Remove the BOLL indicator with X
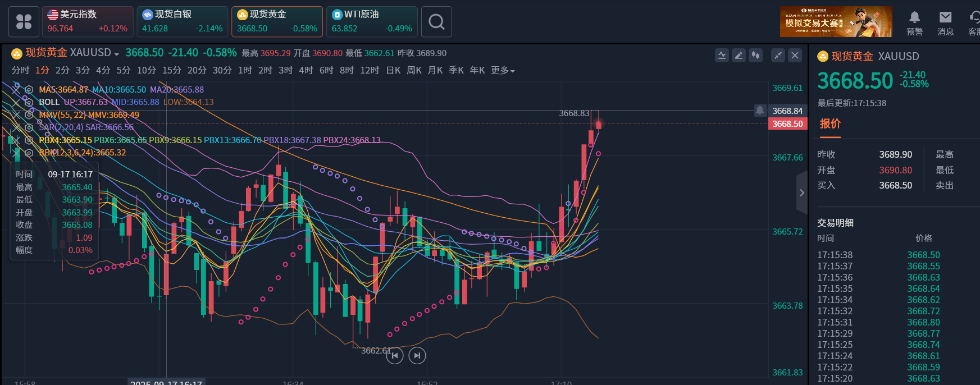This screenshot has height=385, width=980. 16,102
